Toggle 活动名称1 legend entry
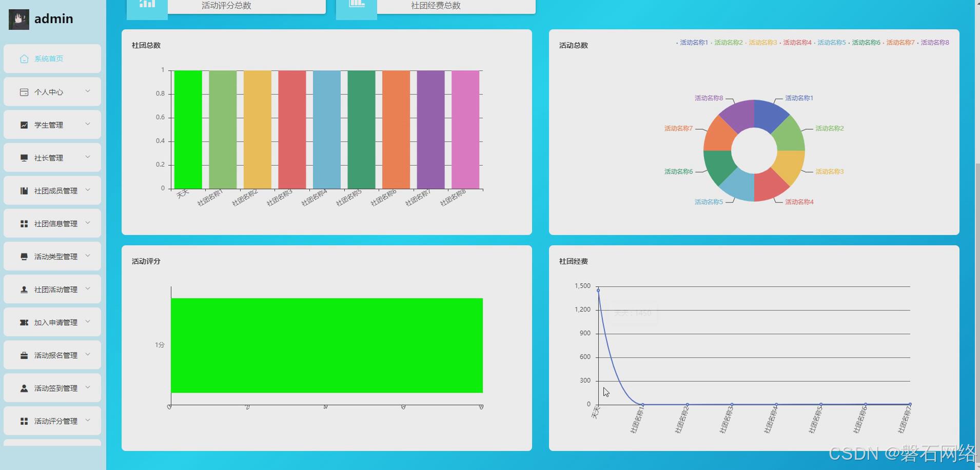980x470 pixels. click(692, 43)
